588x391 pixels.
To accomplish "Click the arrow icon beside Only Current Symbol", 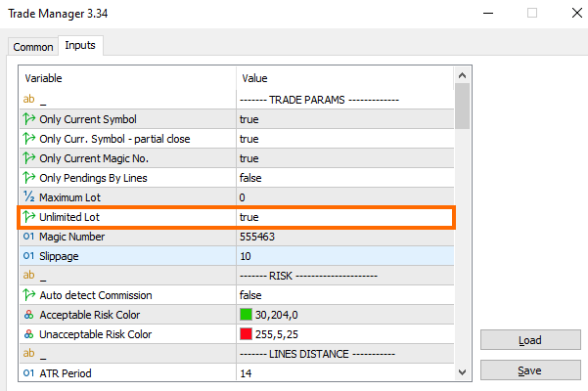I will click(x=29, y=119).
